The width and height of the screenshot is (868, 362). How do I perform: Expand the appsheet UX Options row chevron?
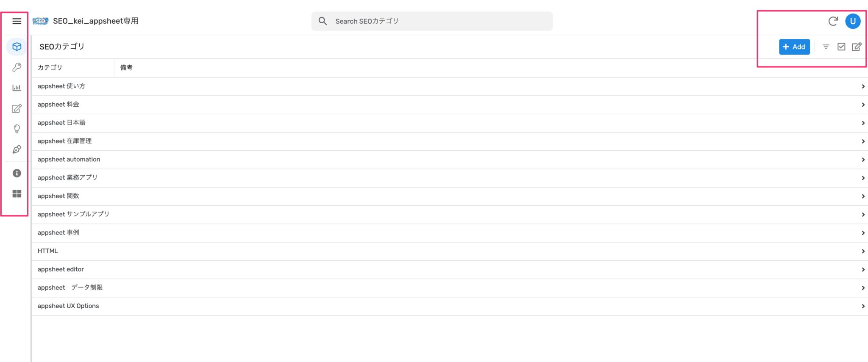coord(863,306)
